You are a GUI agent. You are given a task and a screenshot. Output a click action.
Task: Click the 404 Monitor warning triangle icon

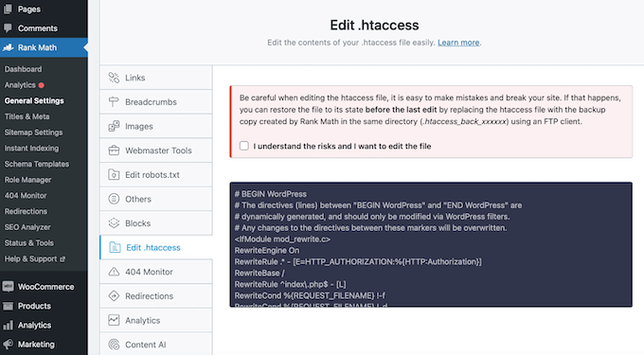tap(114, 272)
